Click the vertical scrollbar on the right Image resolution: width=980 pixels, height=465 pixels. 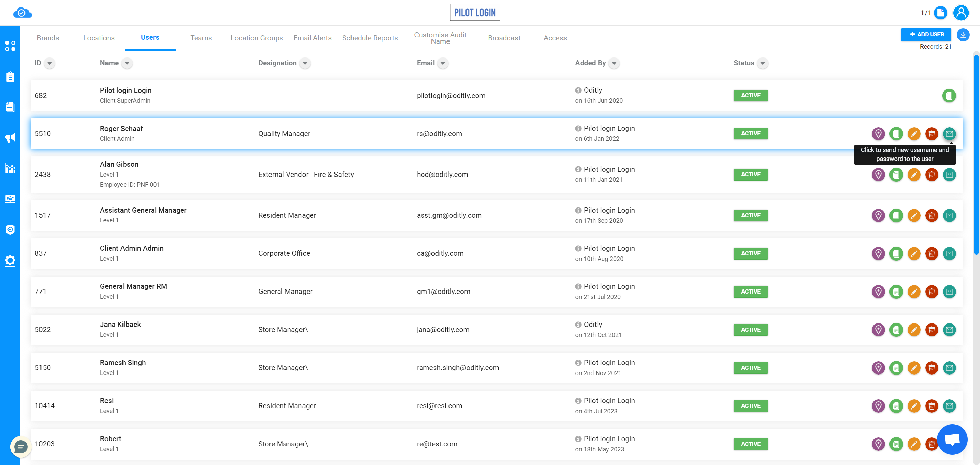[x=976, y=154]
